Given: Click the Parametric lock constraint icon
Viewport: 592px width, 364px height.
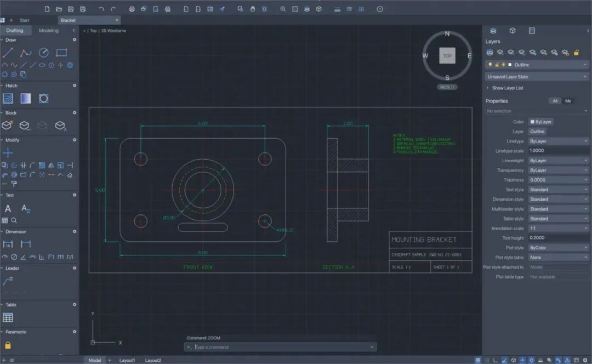Looking at the screenshot, I should [x=8, y=345].
